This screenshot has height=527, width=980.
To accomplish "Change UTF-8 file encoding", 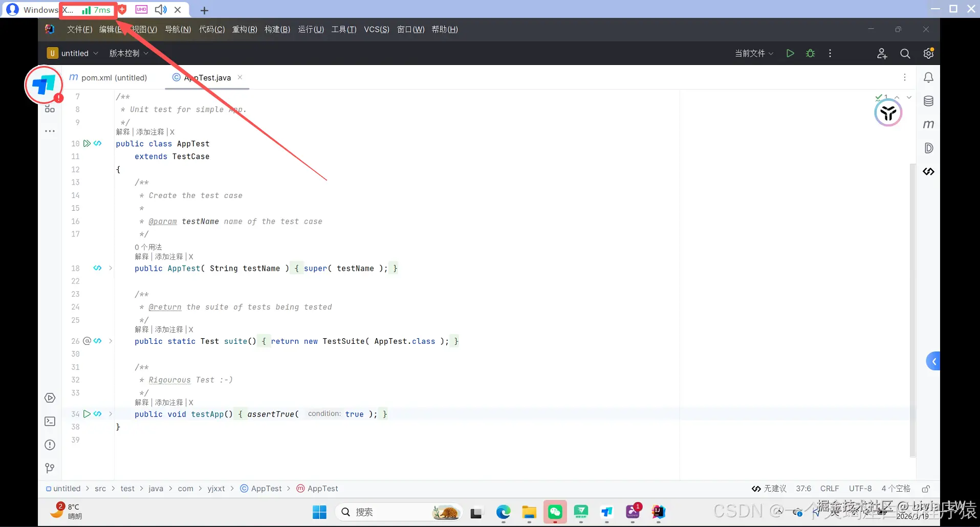I will 860,489.
